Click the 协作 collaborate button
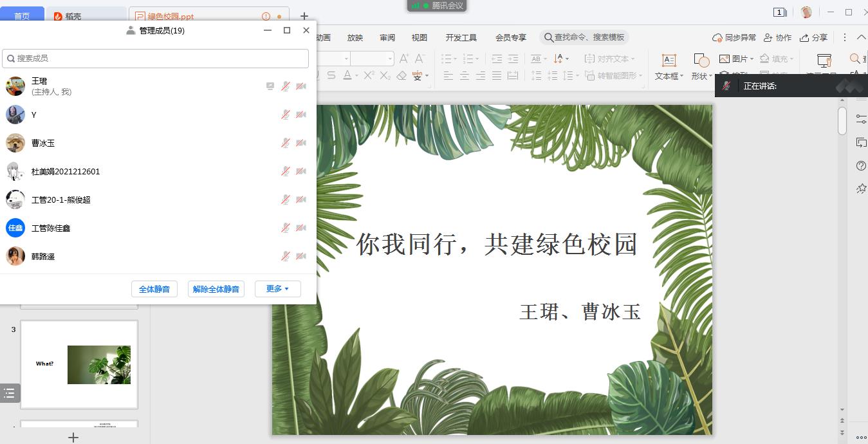This screenshot has width=868, height=444. (x=777, y=37)
